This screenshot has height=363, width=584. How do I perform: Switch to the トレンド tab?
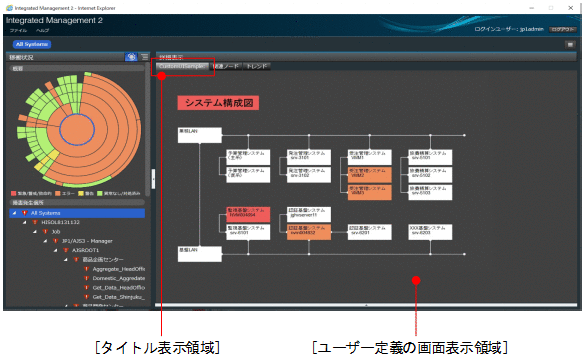coord(257,66)
